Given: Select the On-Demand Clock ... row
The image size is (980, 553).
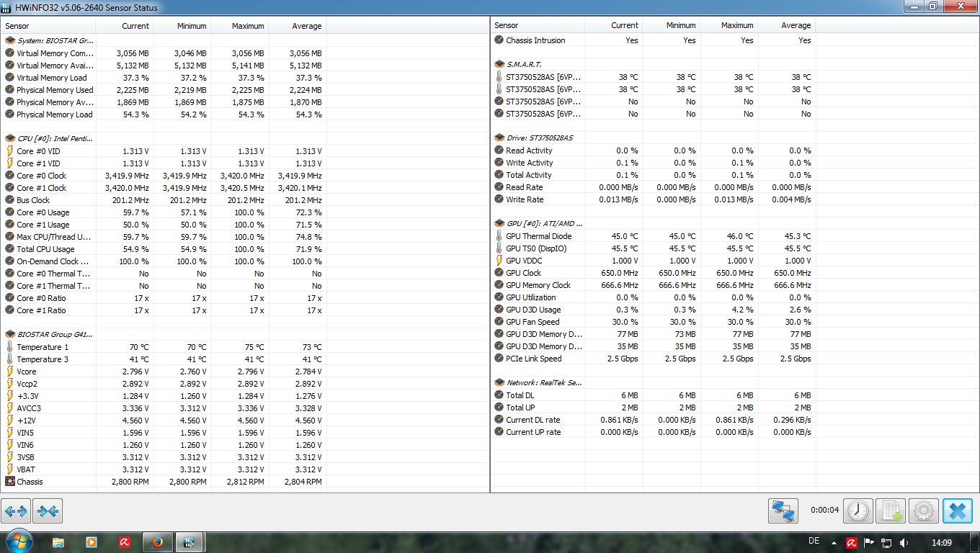Looking at the screenshot, I should [163, 261].
